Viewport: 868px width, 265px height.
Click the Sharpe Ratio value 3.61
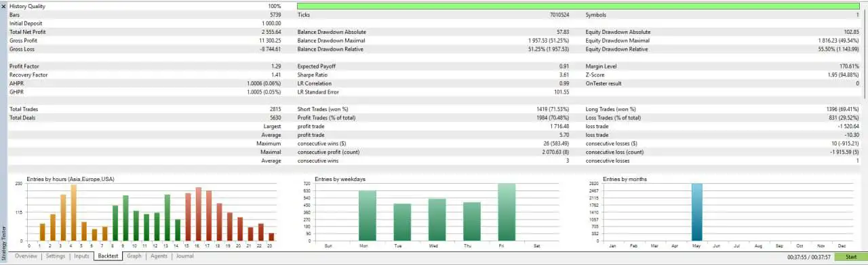pyautogui.click(x=564, y=75)
